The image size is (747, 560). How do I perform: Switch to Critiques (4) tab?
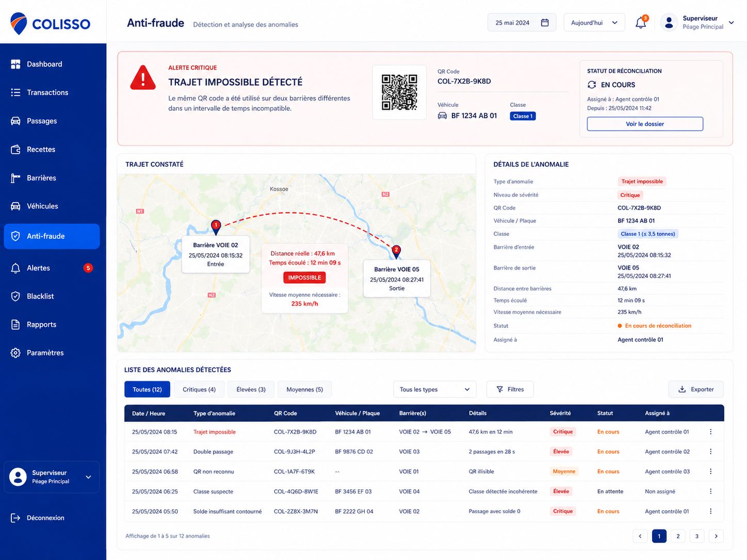coord(199,389)
